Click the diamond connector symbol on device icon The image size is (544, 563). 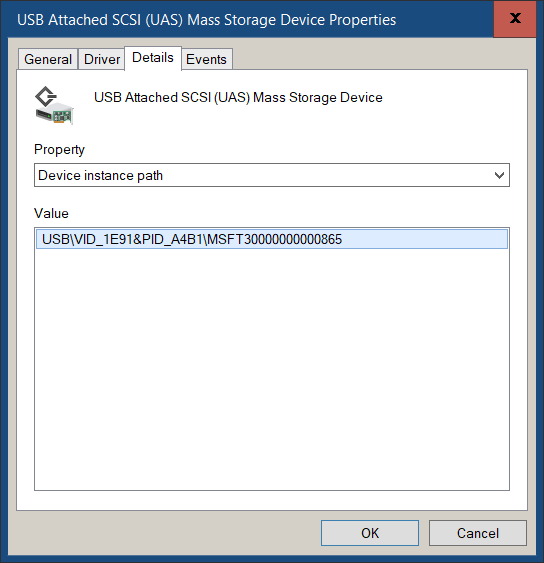(x=46, y=96)
